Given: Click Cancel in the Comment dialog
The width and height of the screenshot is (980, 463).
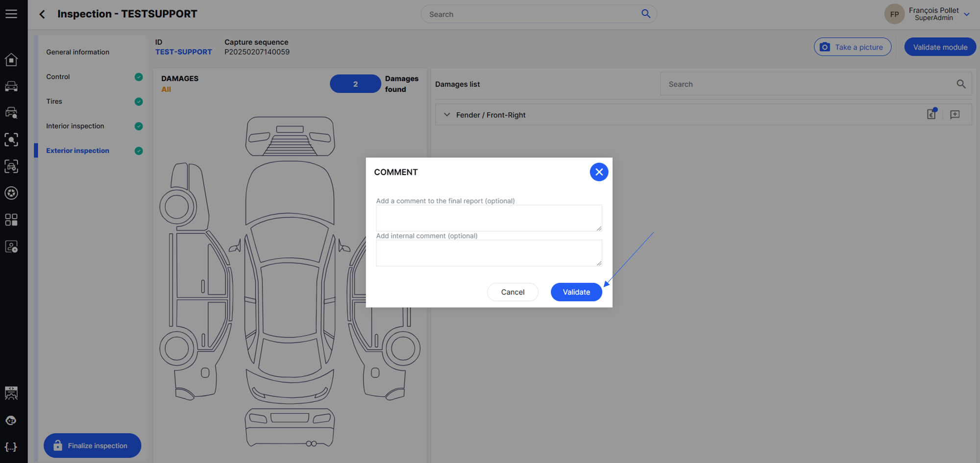Looking at the screenshot, I should pyautogui.click(x=513, y=292).
